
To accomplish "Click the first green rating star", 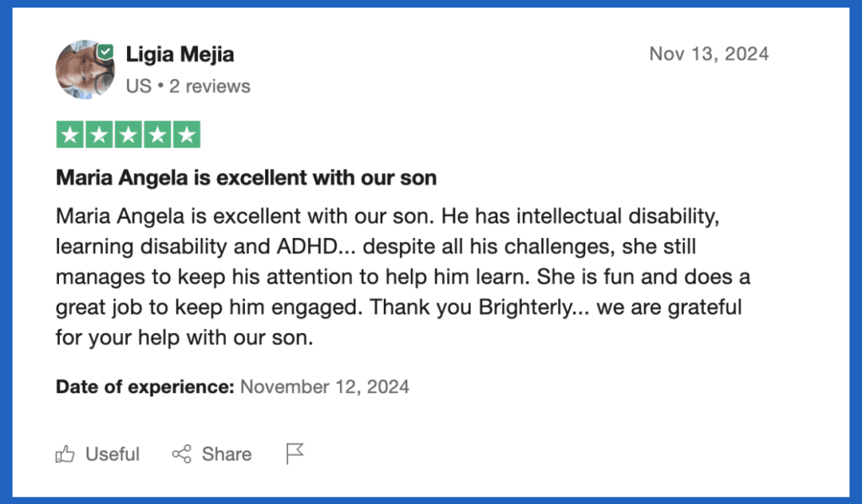I will tap(70, 135).
